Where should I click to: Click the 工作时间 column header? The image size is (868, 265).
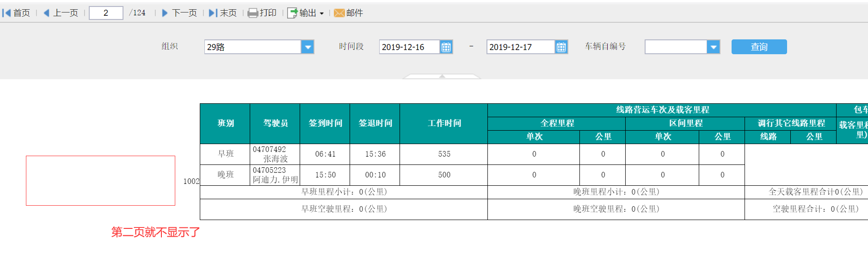tap(444, 124)
